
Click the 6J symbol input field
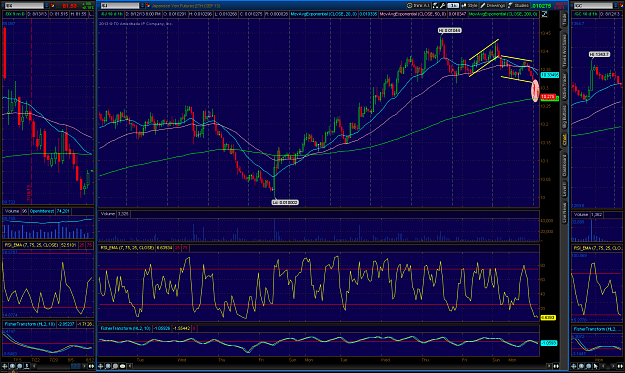coord(120,6)
